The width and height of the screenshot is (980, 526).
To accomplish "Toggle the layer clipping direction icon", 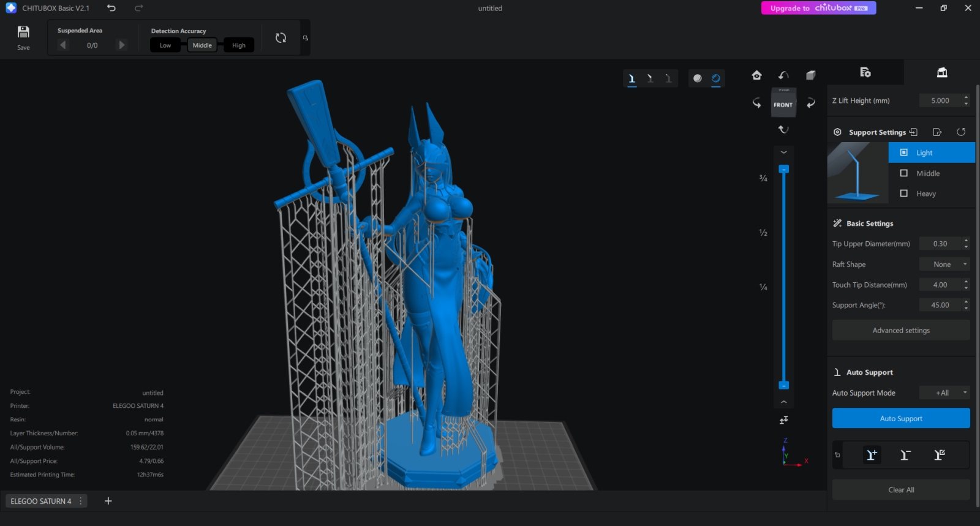I will pyautogui.click(x=783, y=420).
